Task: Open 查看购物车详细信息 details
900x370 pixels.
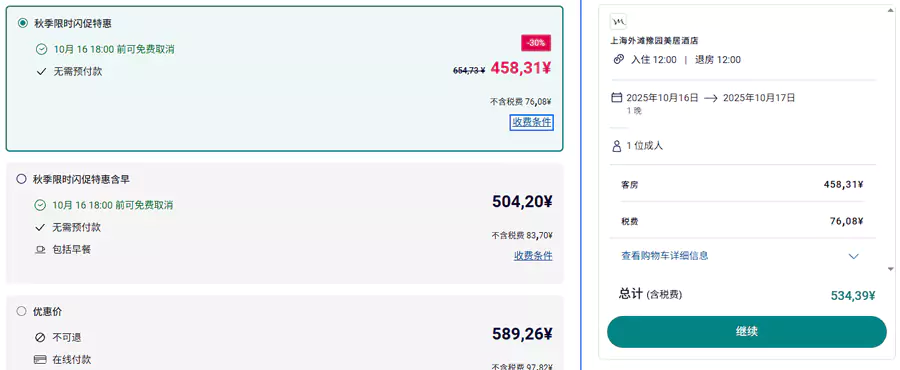Action: tap(665, 255)
